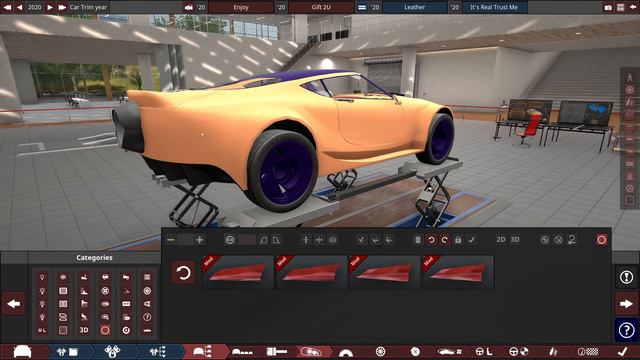The height and width of the screenshot is (360, 640).
Task: Select the 3D fixtures category
Action: coord(84,330)
